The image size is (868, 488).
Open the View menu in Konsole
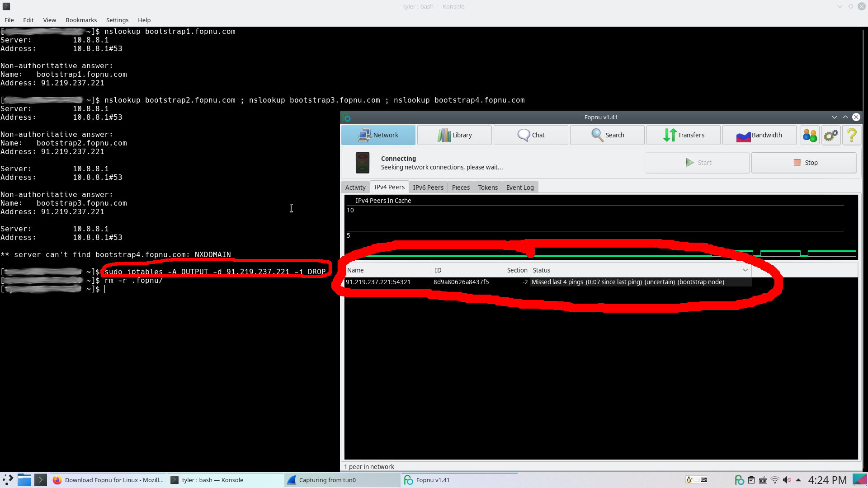(x=50, y=20)
